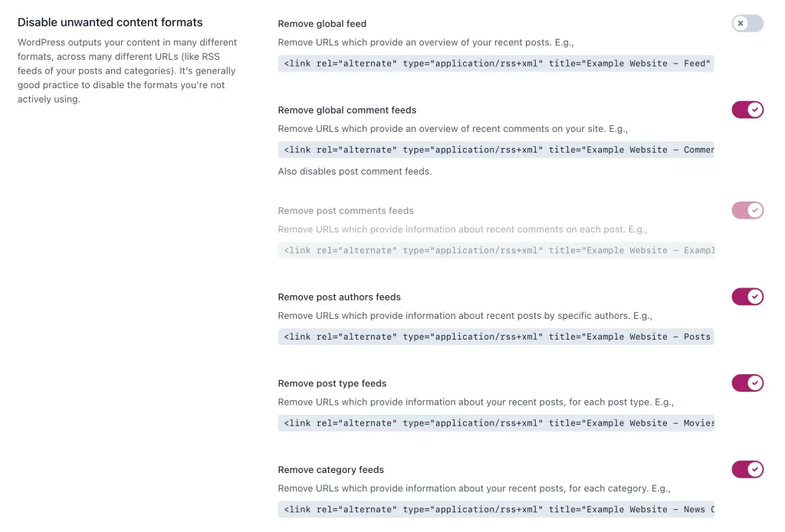Screen dimensions: 785x532
Task: Click the "Disable unwanted content formats" heading
Action: click(110, 22)
